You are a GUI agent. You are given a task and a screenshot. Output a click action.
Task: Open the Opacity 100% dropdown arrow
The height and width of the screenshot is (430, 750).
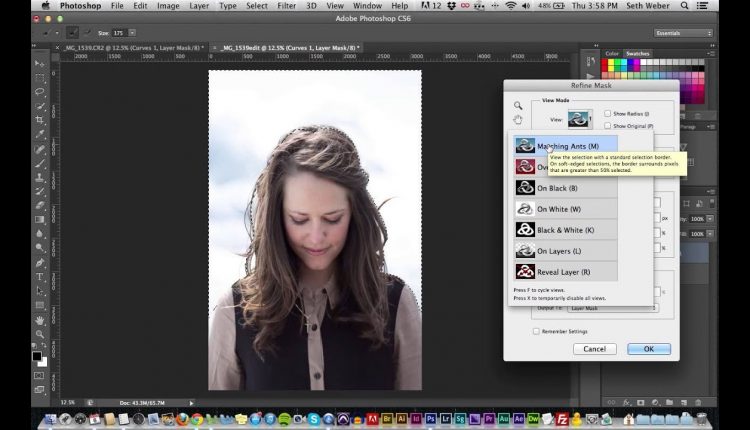coord(710,219)
